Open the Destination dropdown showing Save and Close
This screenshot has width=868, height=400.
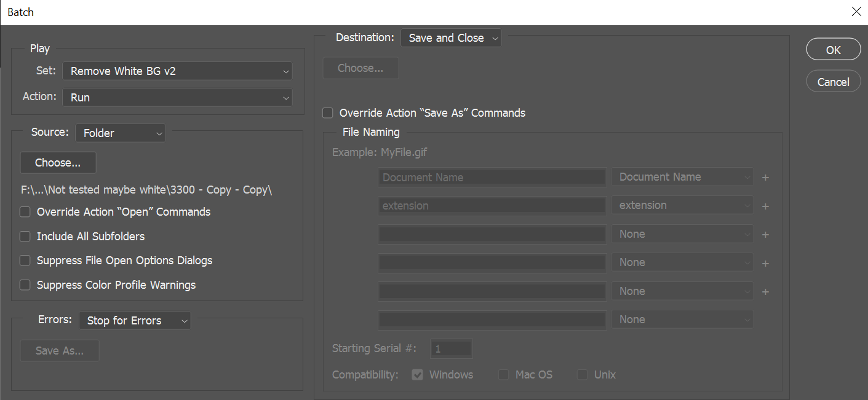pos(450,37)
